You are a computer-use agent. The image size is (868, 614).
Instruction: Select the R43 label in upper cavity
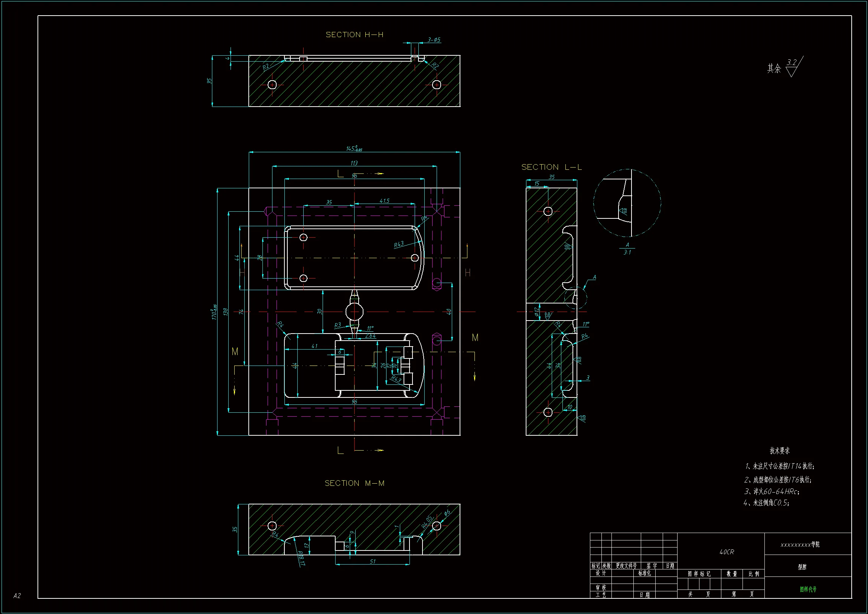coord(399,245)
